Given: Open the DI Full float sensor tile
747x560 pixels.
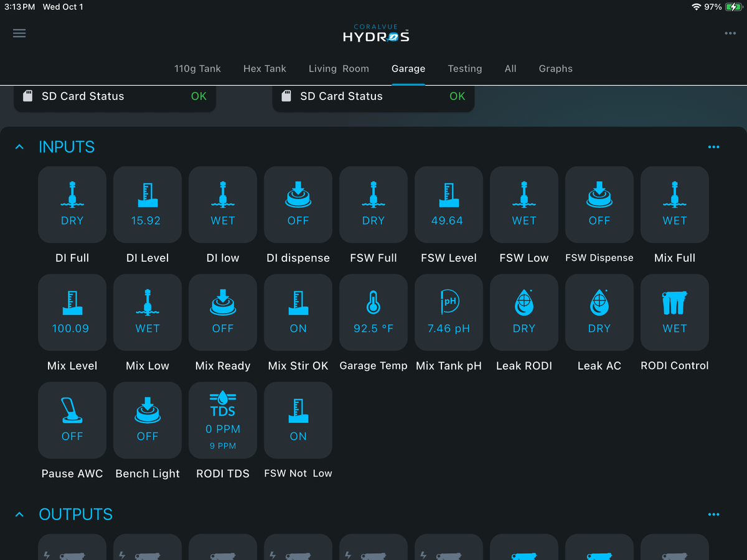Looking at the screenshot, I should pos(72,204).
